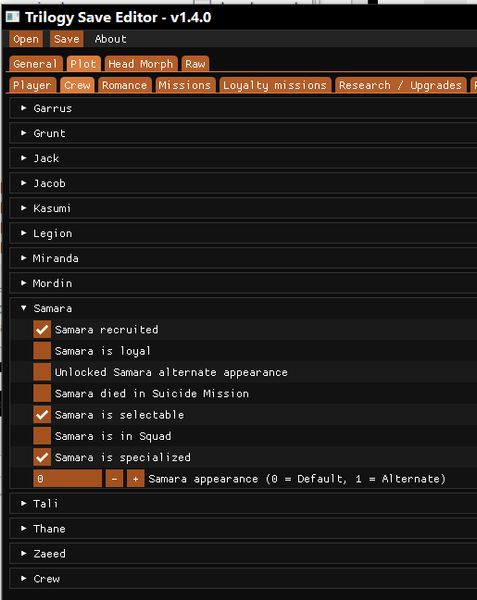Expand the Kasumi section
This screenshot has height=600, width=477.
(243, 208)
